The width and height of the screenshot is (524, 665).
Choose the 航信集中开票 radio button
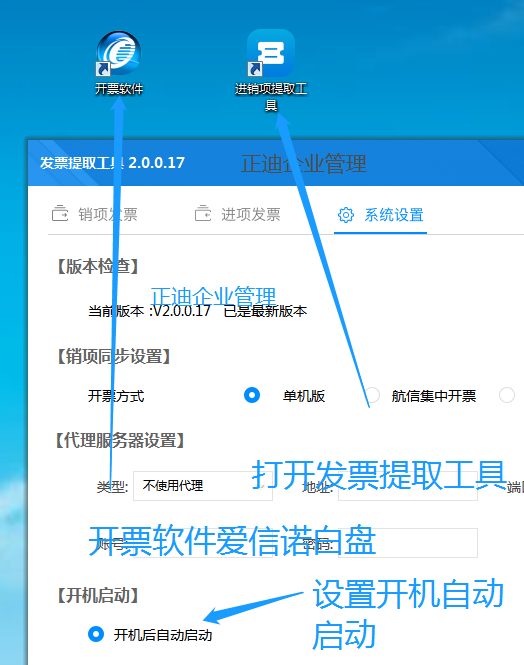[372, 395]
